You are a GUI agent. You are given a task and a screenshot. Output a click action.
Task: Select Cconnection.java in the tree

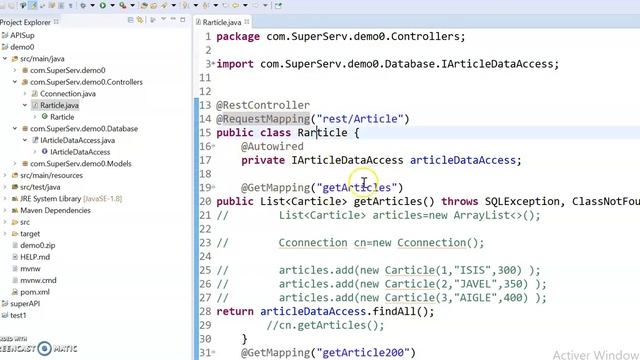tap(68, 93)
